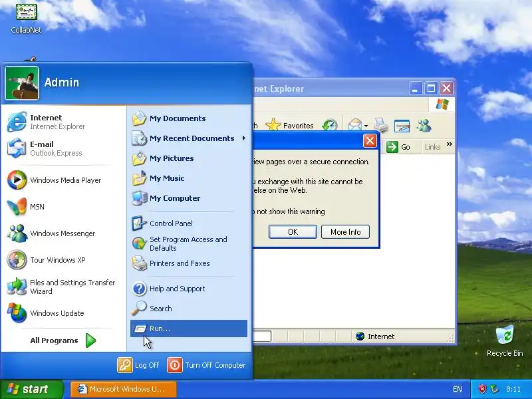
Task: Select Run... in Start menu
Action: point(189,329)
